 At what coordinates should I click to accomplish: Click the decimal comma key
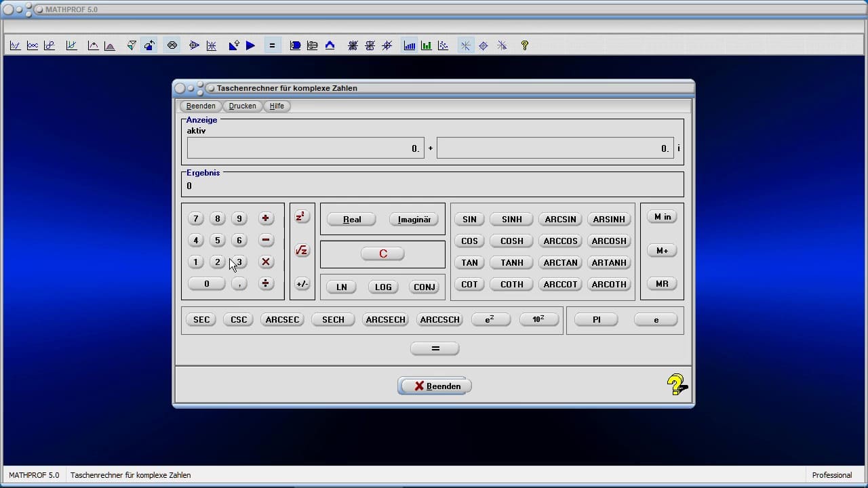(239, 283)
